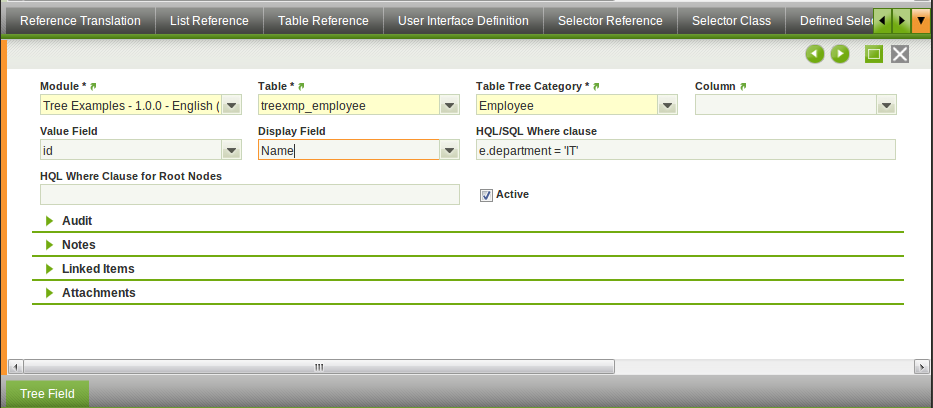Click the Tree Field button

tap(47, 394)
